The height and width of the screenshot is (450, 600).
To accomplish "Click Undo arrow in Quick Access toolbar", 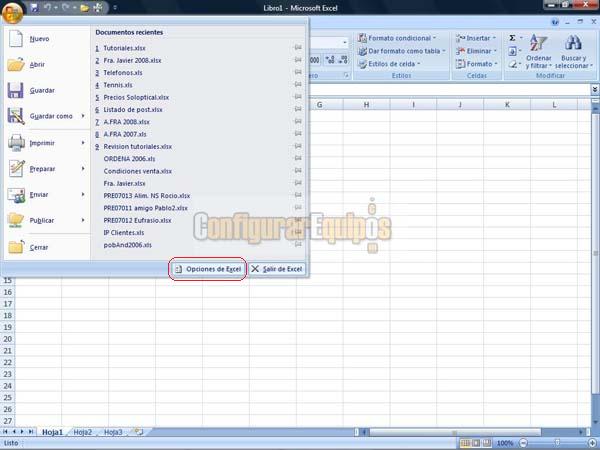I will point(47,7).
